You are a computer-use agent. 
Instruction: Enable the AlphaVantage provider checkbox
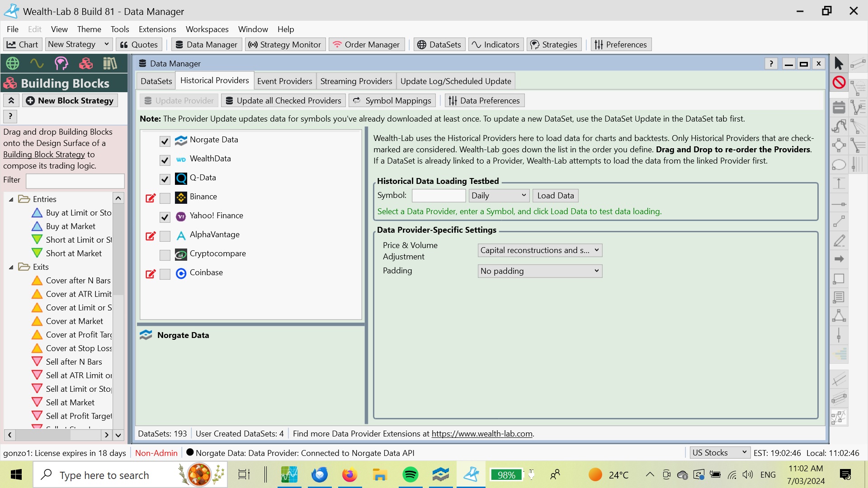point(165,236)
